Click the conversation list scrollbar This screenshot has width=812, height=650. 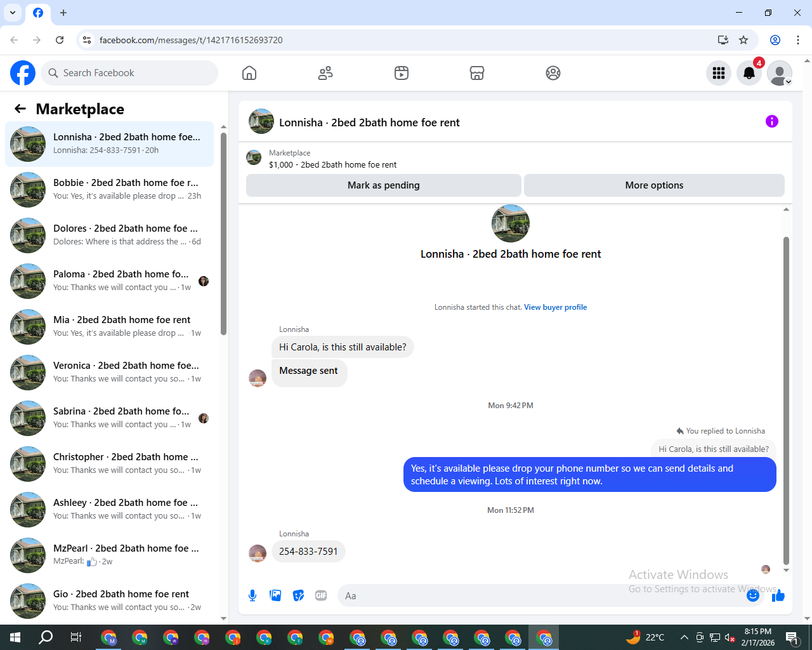click(223, 234)
